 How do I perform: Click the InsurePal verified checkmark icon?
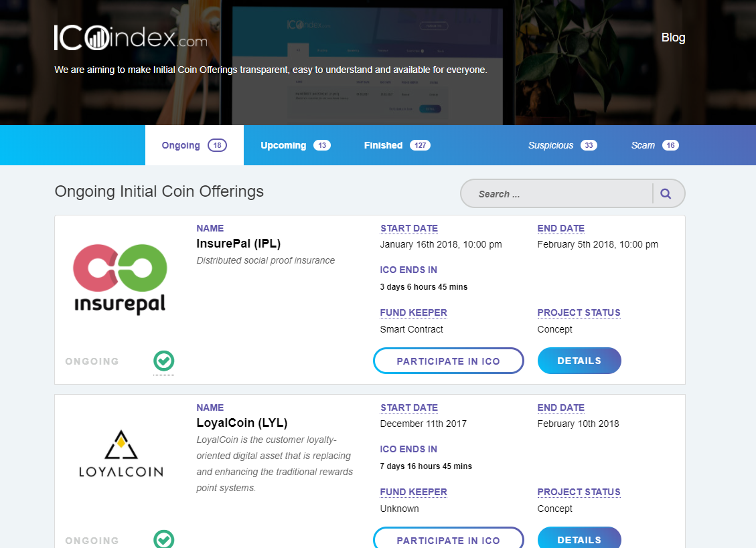point(164,361)
